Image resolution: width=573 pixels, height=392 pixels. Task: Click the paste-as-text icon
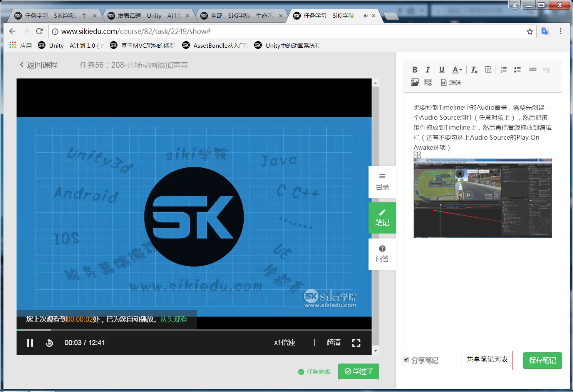pyautogui.click(x=488, y=70)
